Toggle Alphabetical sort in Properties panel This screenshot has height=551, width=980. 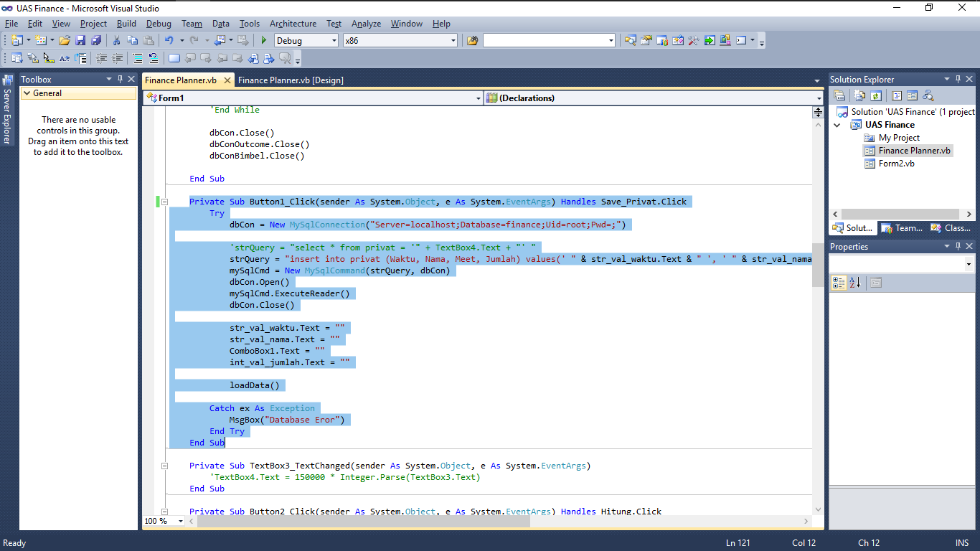pyautogui.click(x=855, y=283)
